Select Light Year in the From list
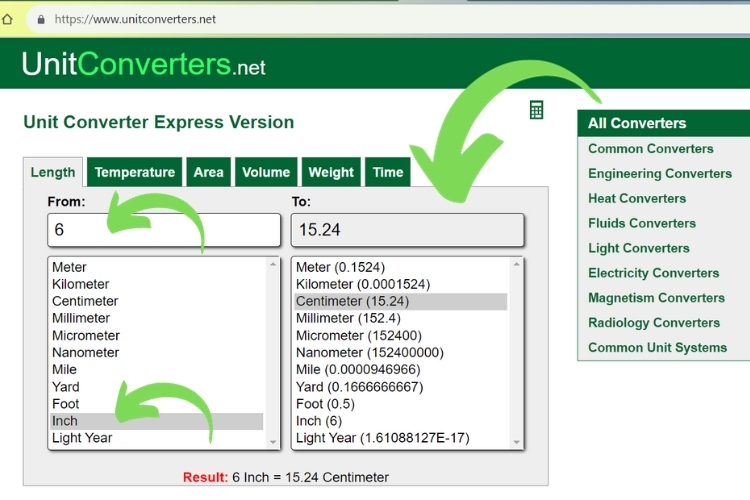This screenshot has height=500, width=750. 82,438
